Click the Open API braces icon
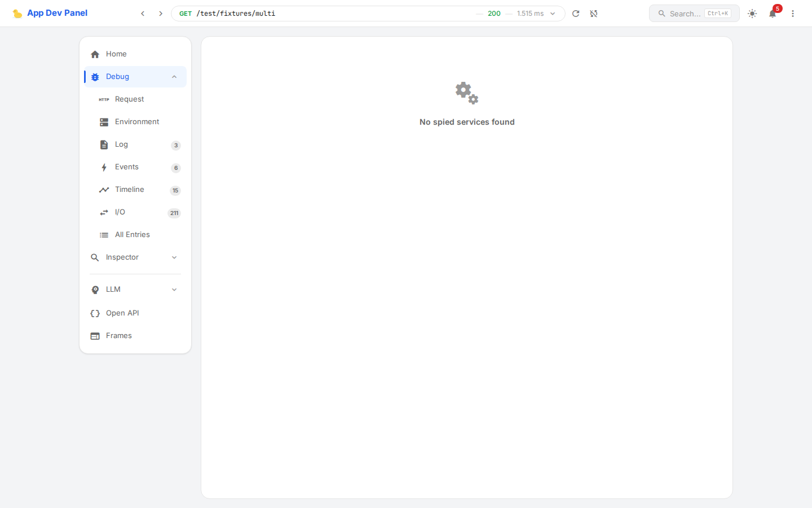This screenshot has width=812, height=508. [x=95, y=313]
